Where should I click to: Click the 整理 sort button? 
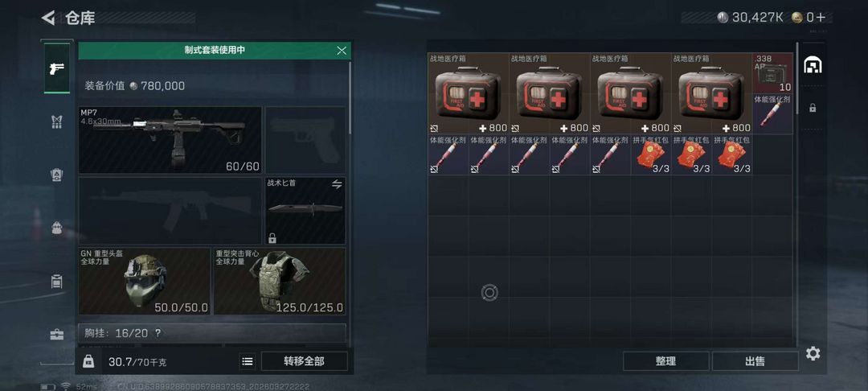(666, 361)
